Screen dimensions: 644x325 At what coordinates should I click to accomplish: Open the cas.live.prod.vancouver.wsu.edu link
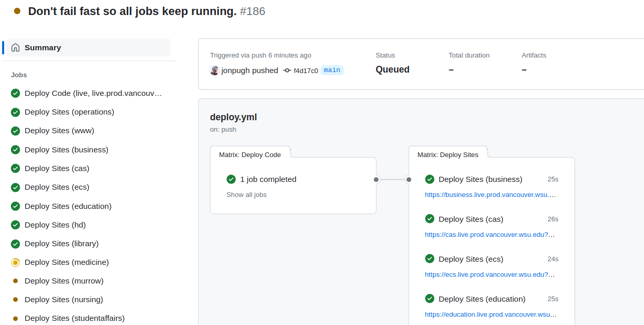pyautogui.click(x=489, y=234)
